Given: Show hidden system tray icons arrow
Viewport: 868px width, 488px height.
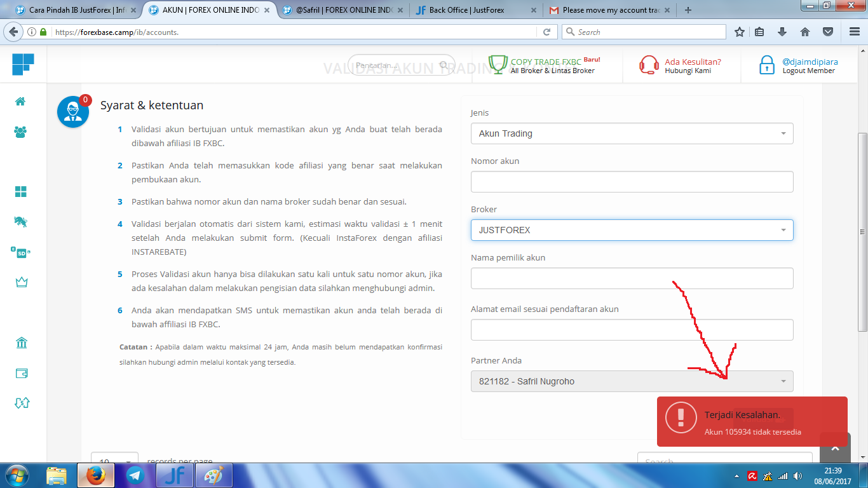Looking at the screenshot, I should (x=736, y=475).
